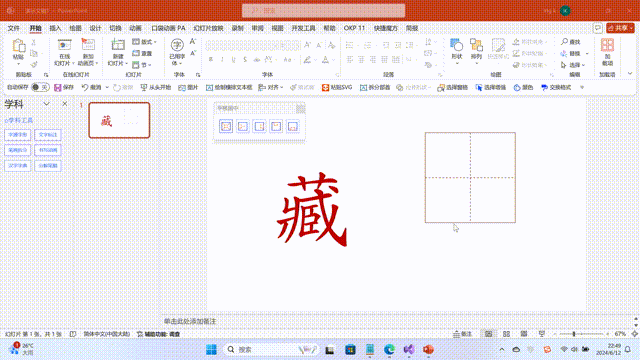Customize Quick Access Toolbar dropdown arrow

[x=582, y=87]
